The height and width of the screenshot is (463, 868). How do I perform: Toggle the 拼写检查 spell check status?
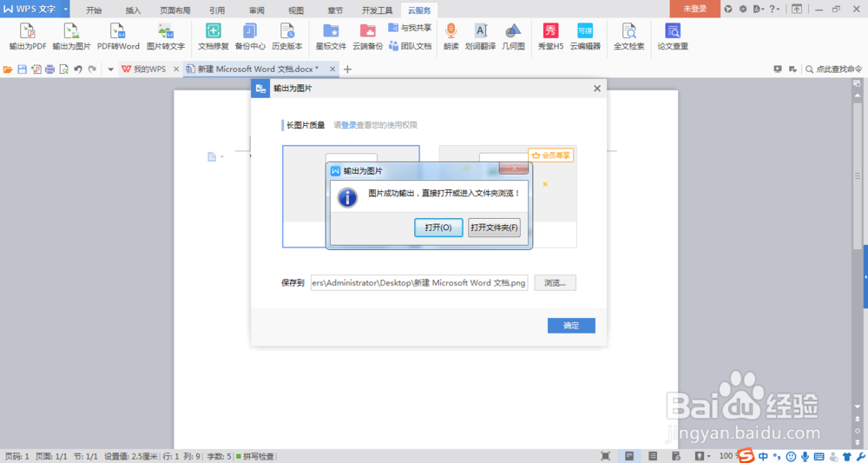(x=255, y=457)
